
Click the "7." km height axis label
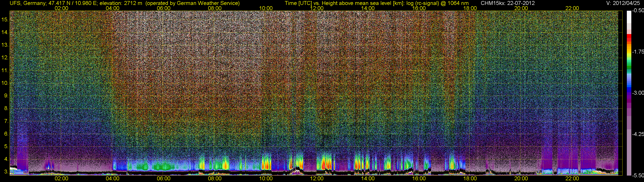click(6, 121)
